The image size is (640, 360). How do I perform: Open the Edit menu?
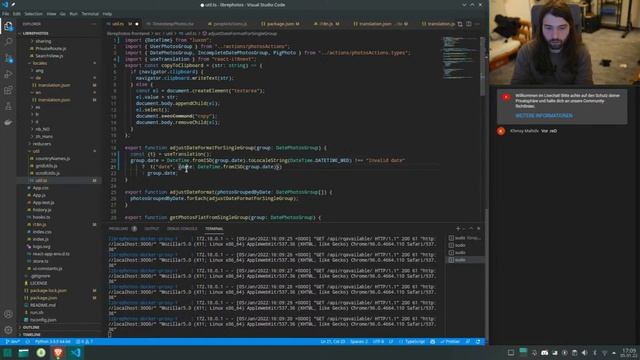point(16,14)
